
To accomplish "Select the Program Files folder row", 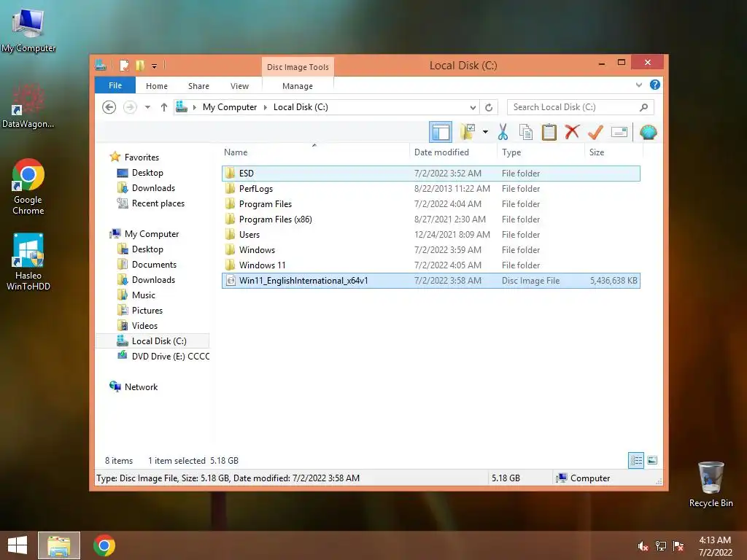I will pyautogui.click(x=430, y=204).
